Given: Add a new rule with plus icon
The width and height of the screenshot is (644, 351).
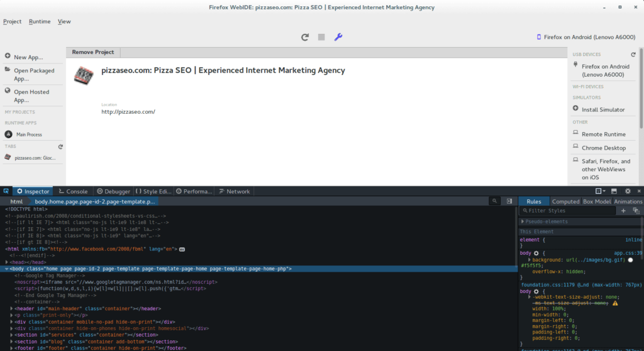Looking at the screenshot, I should (x=623, y=211).
